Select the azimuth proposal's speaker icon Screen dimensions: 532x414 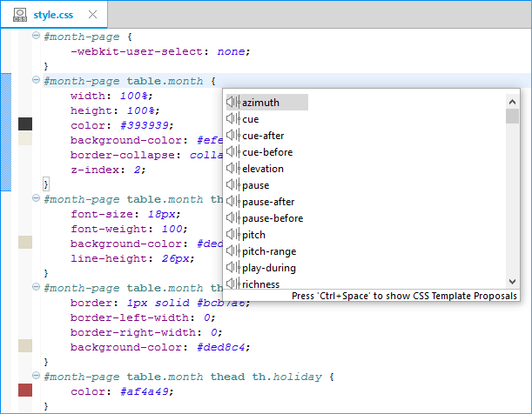pos(232,103)
